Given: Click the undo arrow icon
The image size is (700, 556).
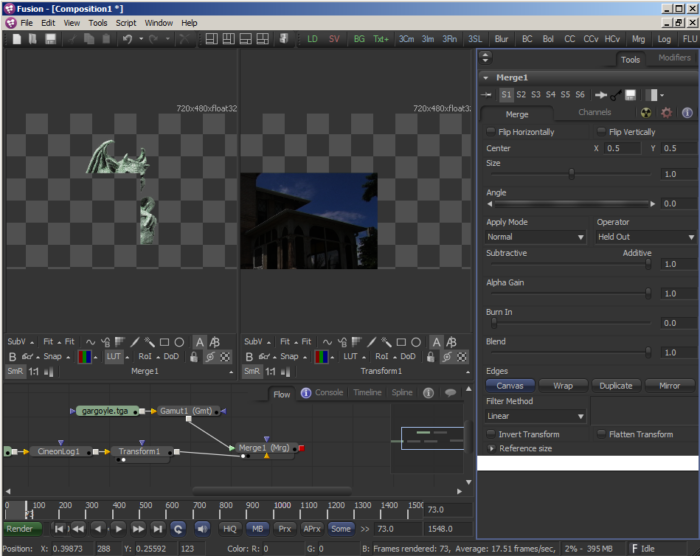Looking at the screenshot, I should coord(127,39).
